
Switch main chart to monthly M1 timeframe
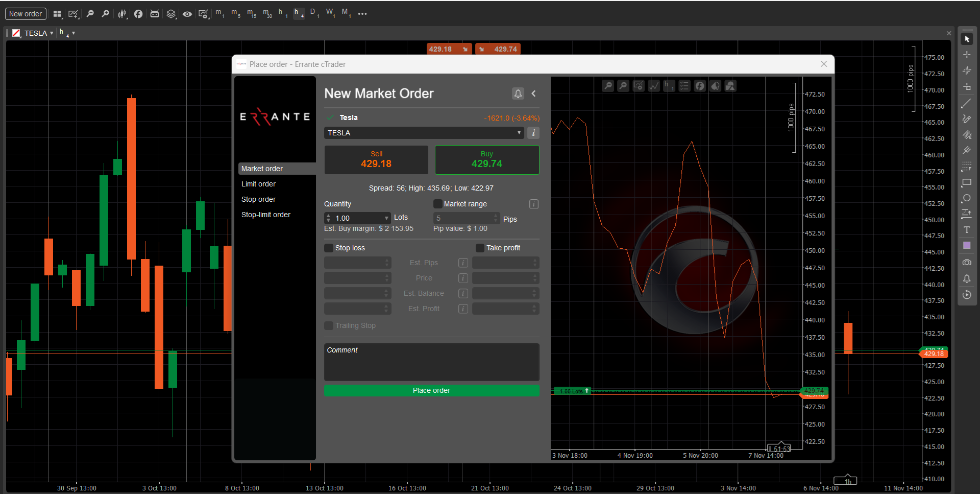click(x=347, y=13)
